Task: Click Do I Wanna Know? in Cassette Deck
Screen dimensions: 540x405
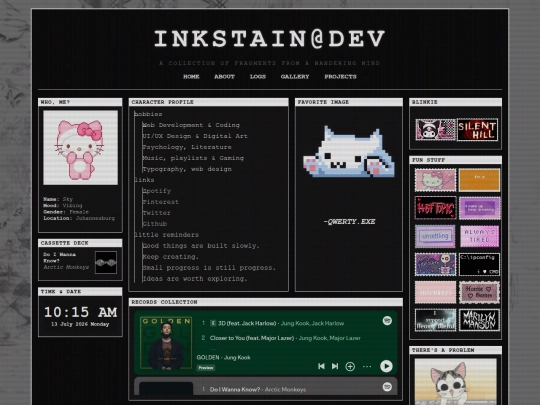Action: 60,258
